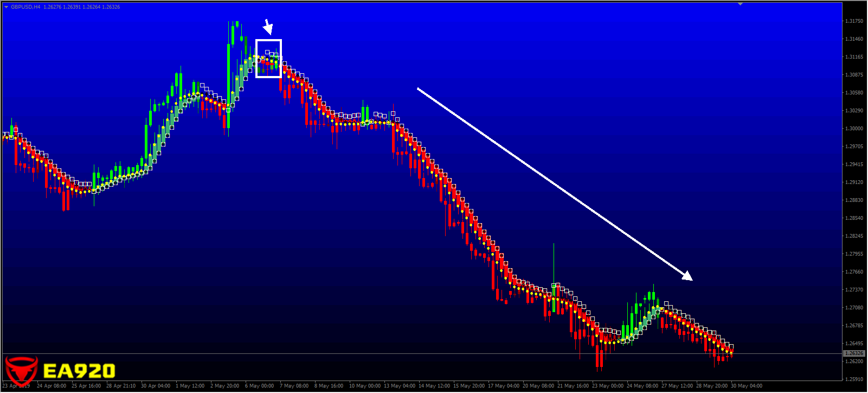Click the 1.28245 price axis label

tap(854, 236)
